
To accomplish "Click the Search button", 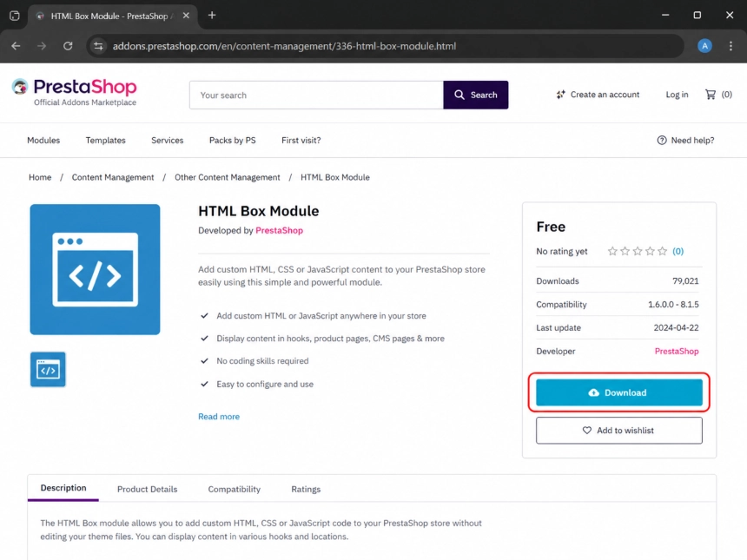I will (x=475, y=95).
